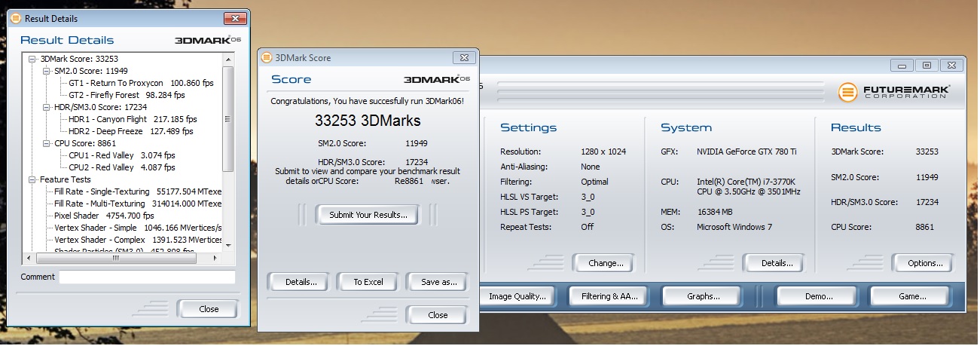
Task: Click Close button in 3DMark Score dialog
Action: 437,315
